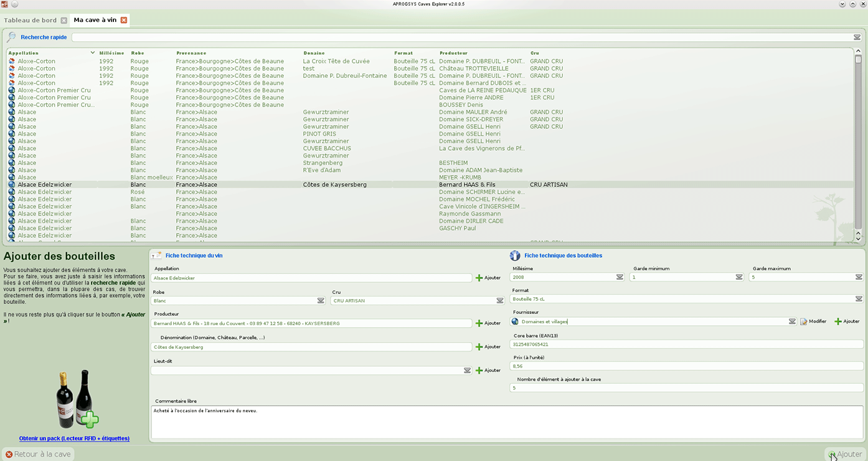Click the red icon on Retour à la cave
Image resolution: width=868 pixels, height=461 pixels.
click(x=9, y=455)
